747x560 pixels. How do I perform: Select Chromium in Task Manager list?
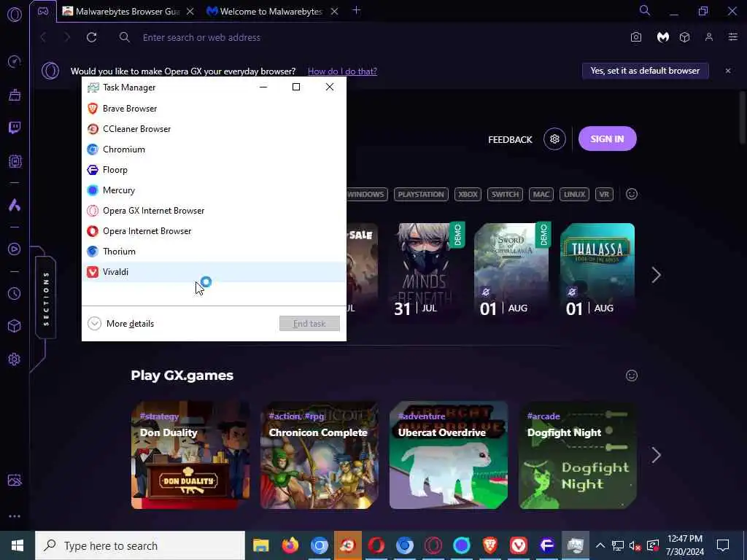(x=214, y=149)
